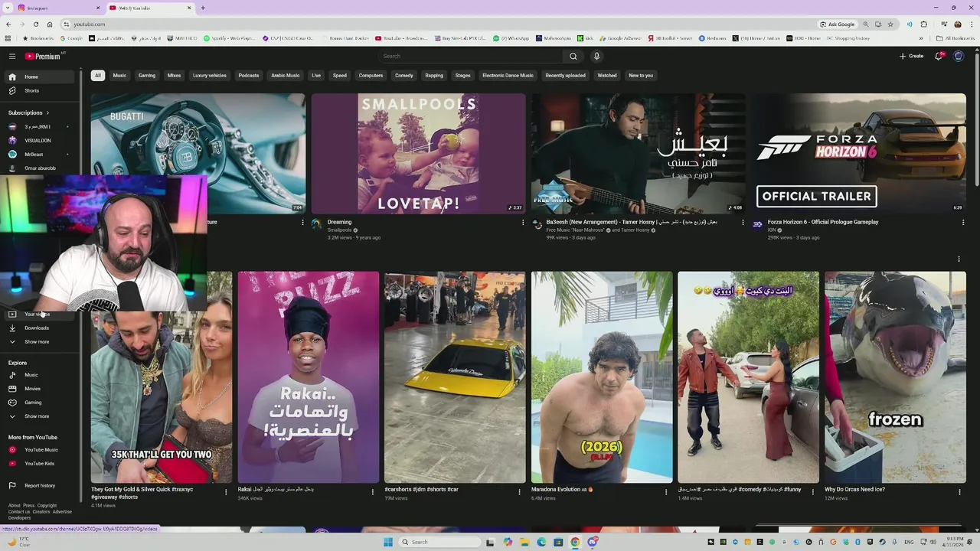Open the Omar aburobb subscription
Image resolution: width=980 pixels, height=551 pixels.
[x=40, y=168]
